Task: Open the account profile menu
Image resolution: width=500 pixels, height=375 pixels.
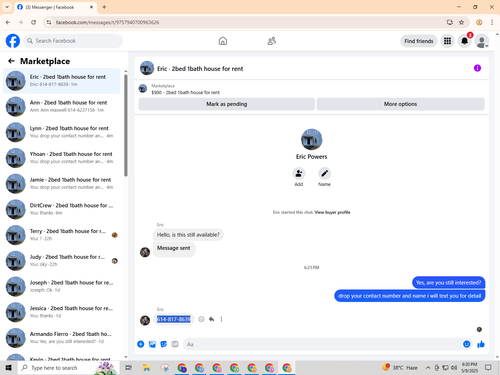Action: [x=482, y=41]
